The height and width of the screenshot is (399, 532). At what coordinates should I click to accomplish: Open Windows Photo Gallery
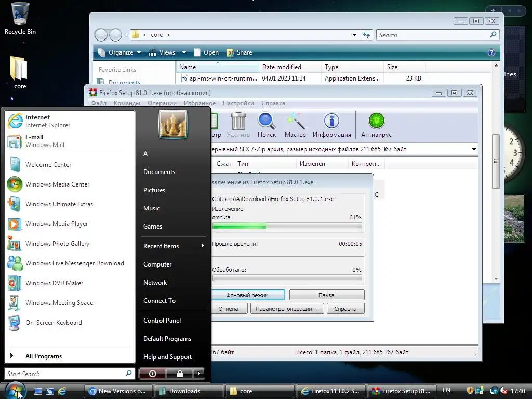[70, 244]
